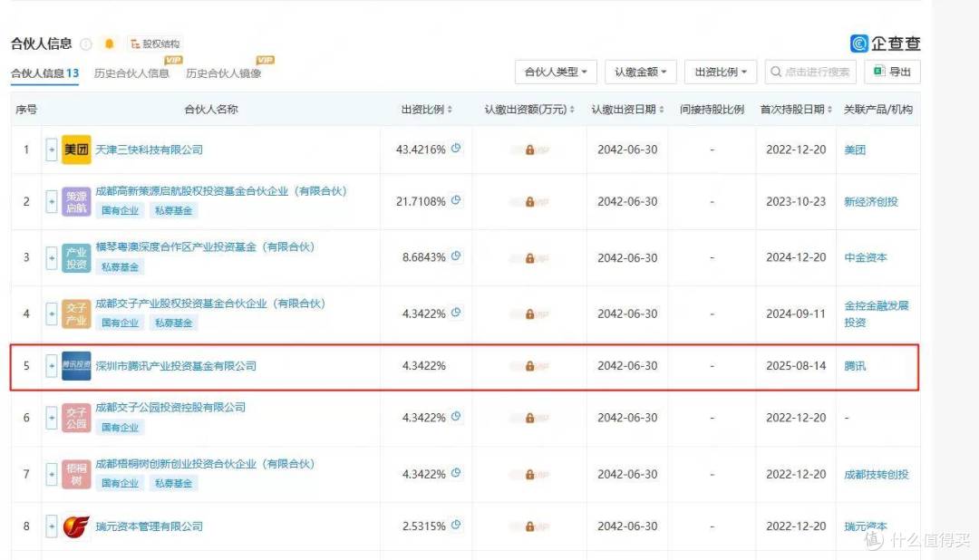Click 私募基金 tag under 成都梧桐树
Image resolution: width=979 pixels, height=560 pixels.
click(173, 483)
